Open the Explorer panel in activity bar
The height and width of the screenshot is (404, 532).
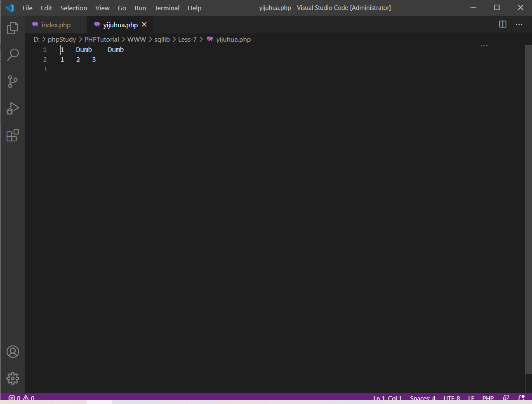[13, 28]
